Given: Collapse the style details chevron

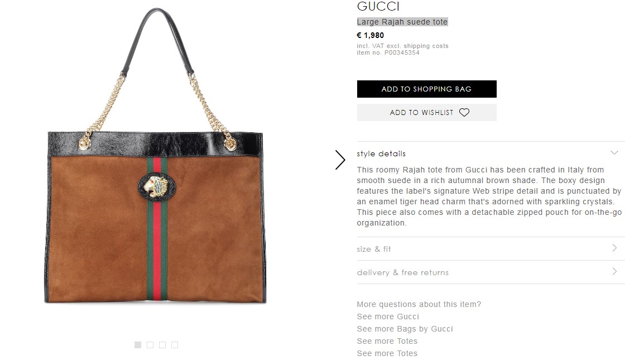Looking at the screenshot, I should (614, 153).
